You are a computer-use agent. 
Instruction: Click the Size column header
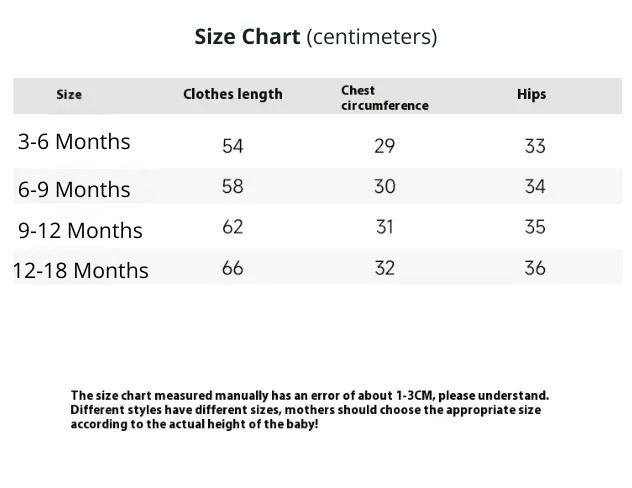point(69,95)
